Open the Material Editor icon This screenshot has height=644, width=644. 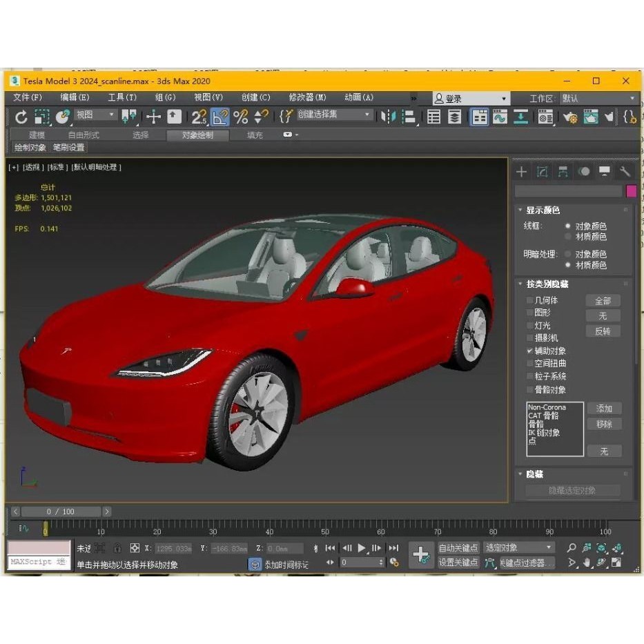point(545,117)
